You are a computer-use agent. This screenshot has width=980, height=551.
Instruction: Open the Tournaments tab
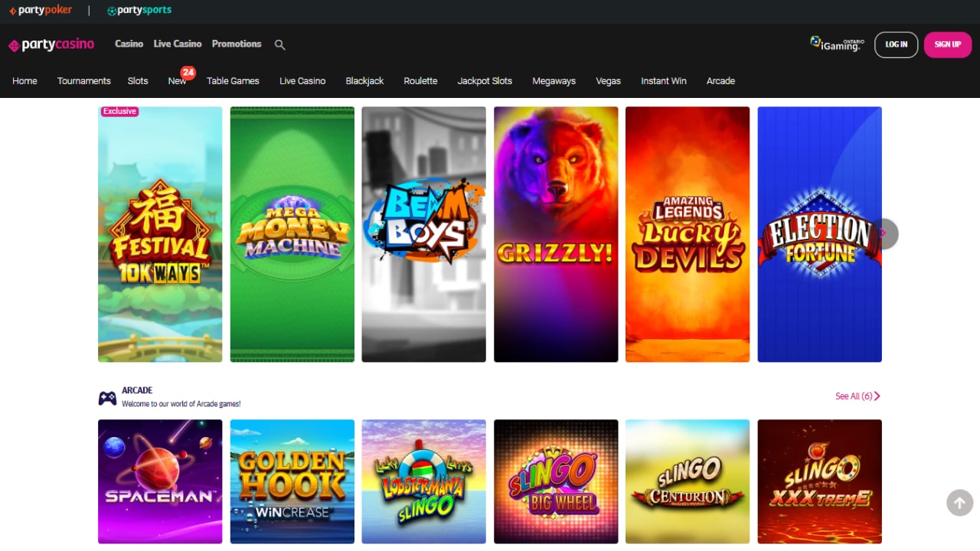click(x=83, y=80)
